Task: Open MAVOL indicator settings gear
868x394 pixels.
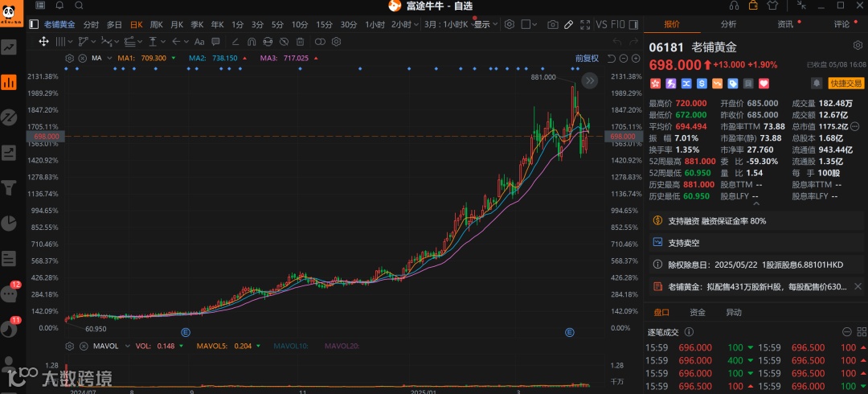Action: (x=70, y=346)
